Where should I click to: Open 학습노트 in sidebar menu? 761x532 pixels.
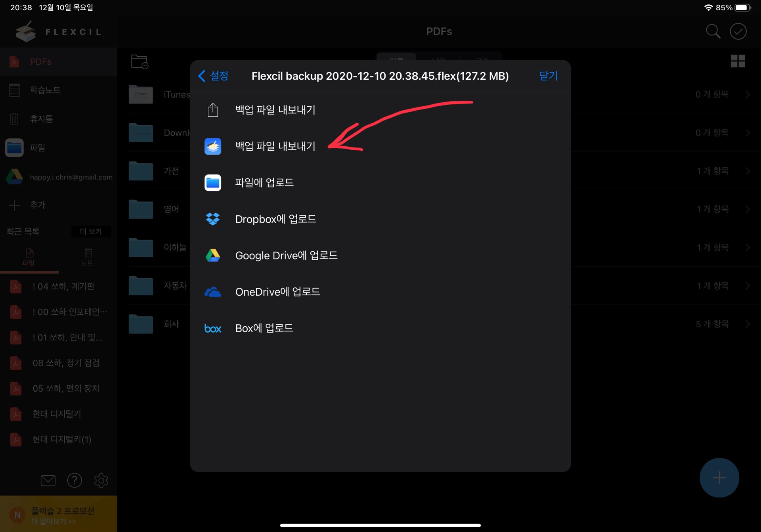(x=45, y=90)
